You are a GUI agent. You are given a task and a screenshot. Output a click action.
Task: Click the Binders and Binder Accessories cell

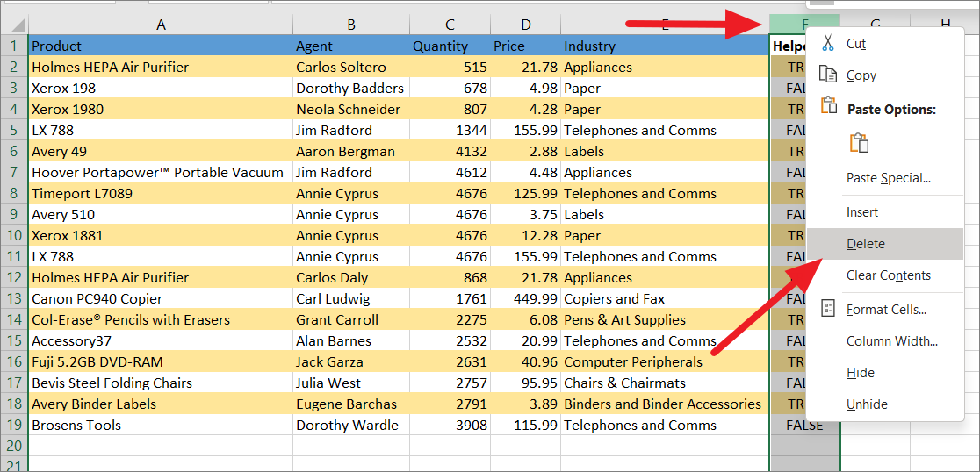[x=665, y=404]
